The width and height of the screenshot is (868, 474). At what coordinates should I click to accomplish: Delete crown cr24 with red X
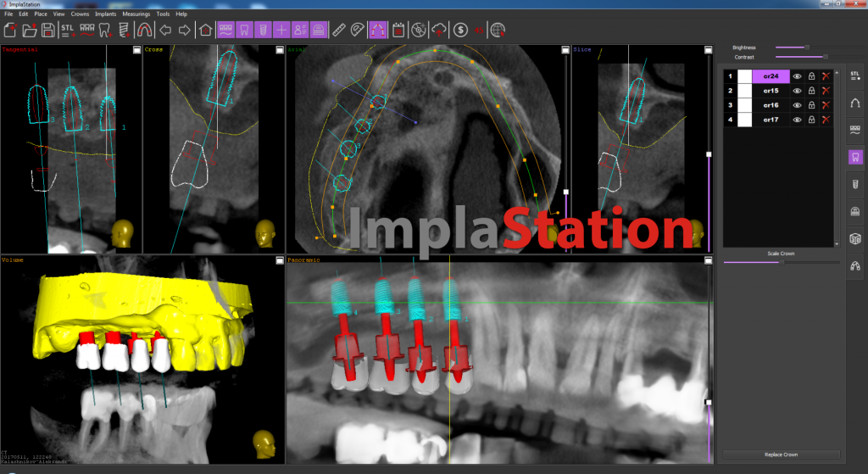tap(826, 76)
